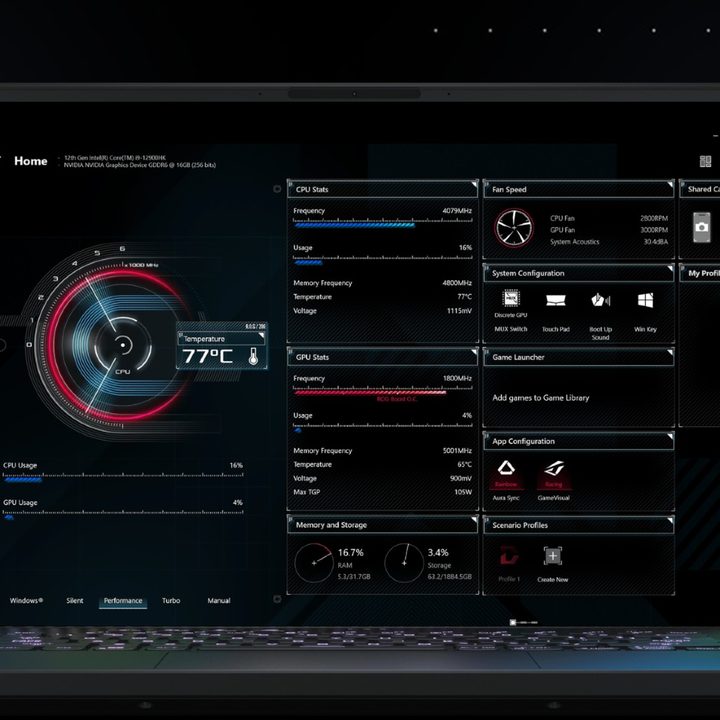Switch to Silent mode
Screen dimensions: 720x720
pyautogui.click(x=75, y=601)
